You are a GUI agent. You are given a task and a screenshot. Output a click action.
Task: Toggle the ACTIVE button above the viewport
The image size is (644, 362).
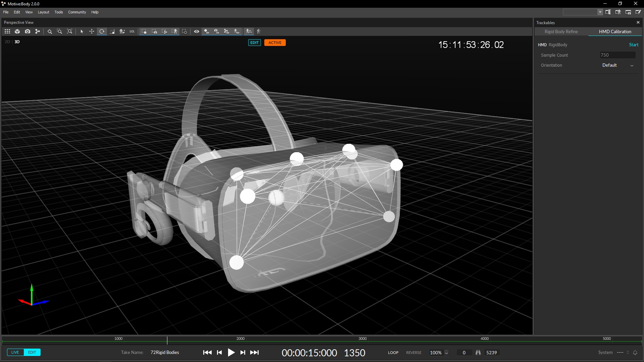[x=275, y=43]
